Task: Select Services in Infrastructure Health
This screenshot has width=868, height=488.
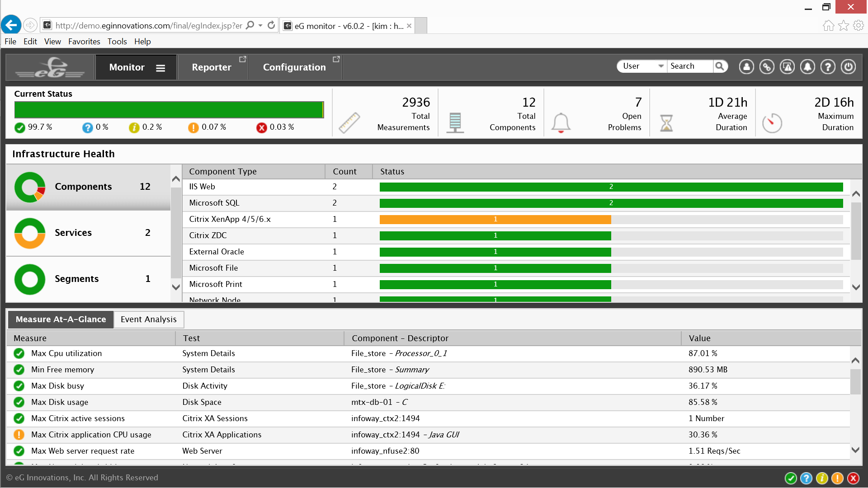Action: 88,233
